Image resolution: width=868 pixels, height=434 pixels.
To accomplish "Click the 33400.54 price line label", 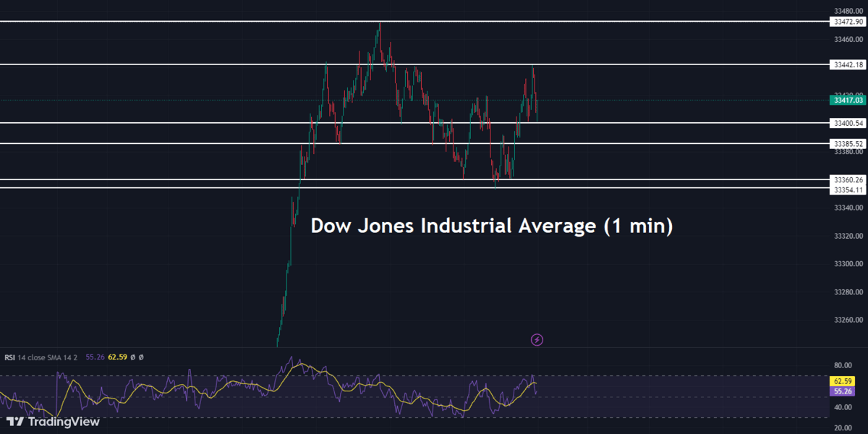I will tap(848, 123).
